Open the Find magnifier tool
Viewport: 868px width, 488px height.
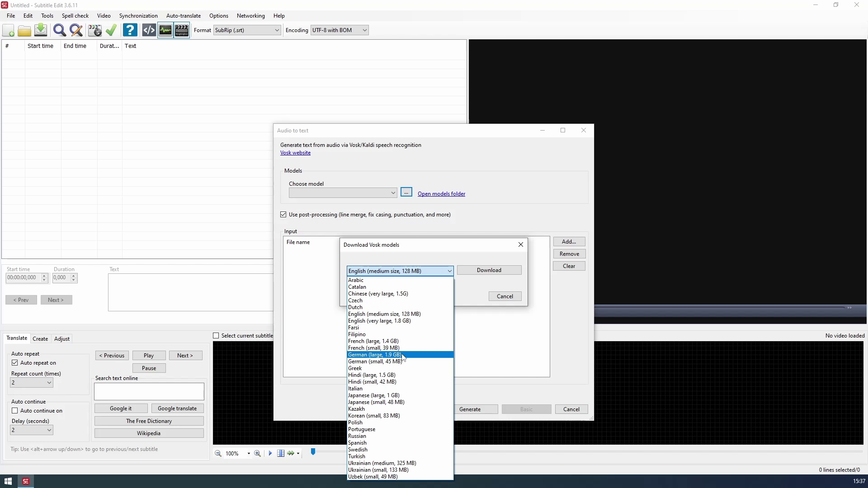click(x=59, y=30)
